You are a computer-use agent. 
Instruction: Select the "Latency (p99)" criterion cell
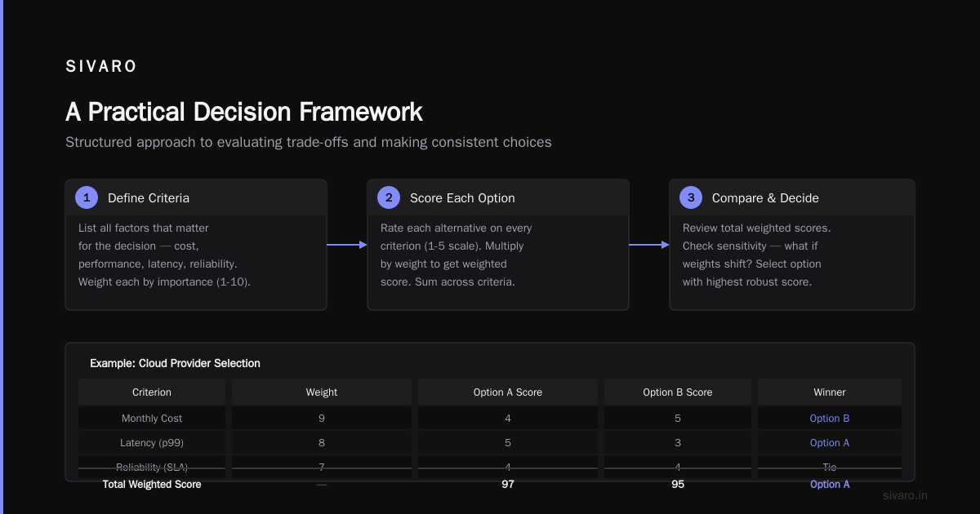(x=152, y=442)
